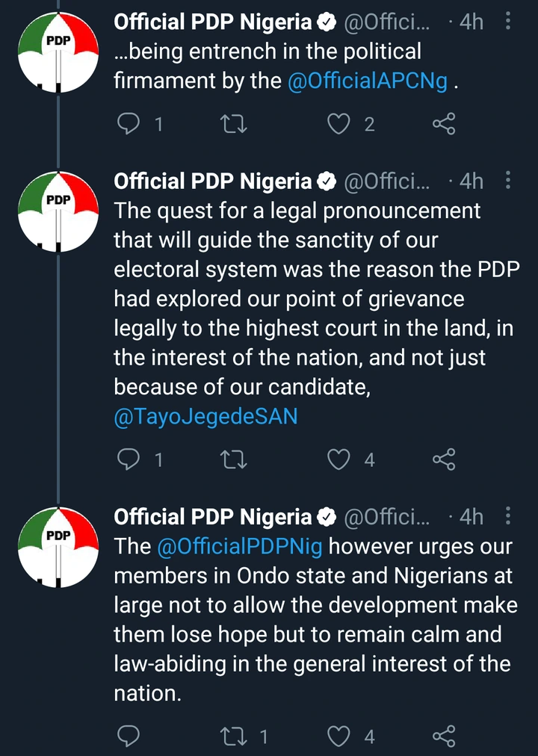Retweet the tweet mentioning @TayoJegedeSAN

tap(235, 459)
